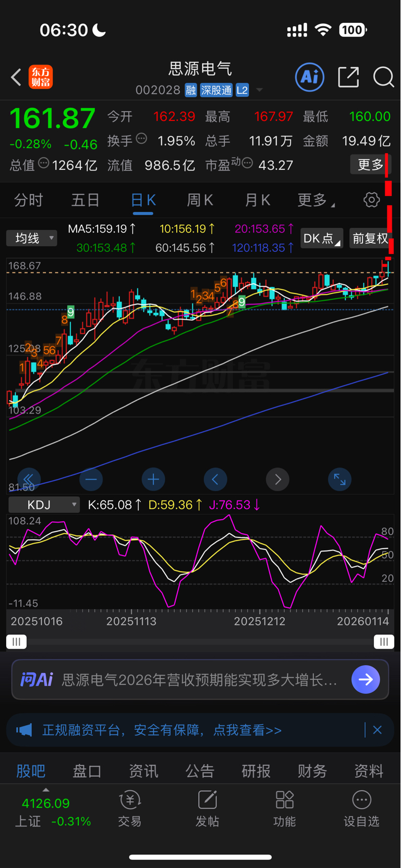Switch to 分时 chart tab

(x=28, y=200)
